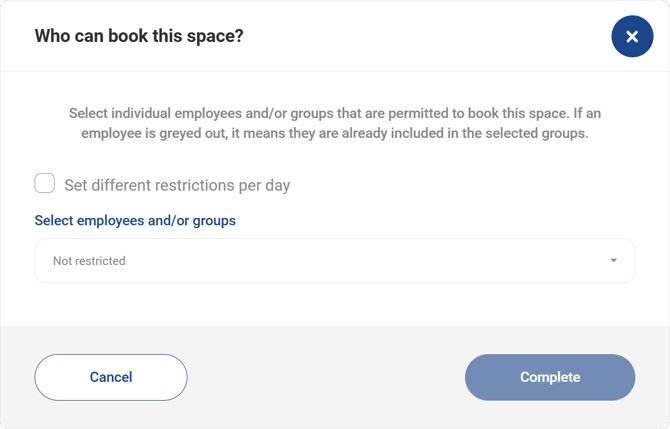The width and height of the screenshot is (670, 429).
Task: Click the dropdown caret arrow icon
Action: pos(613,261)
